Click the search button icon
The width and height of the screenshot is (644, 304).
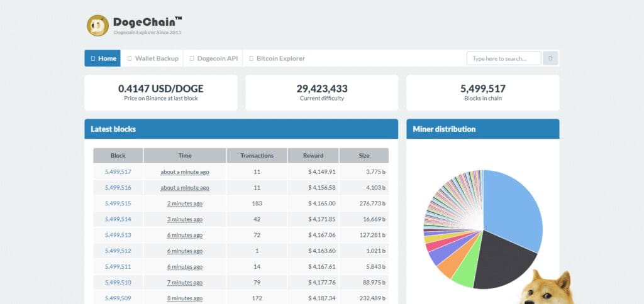[550, 58]
